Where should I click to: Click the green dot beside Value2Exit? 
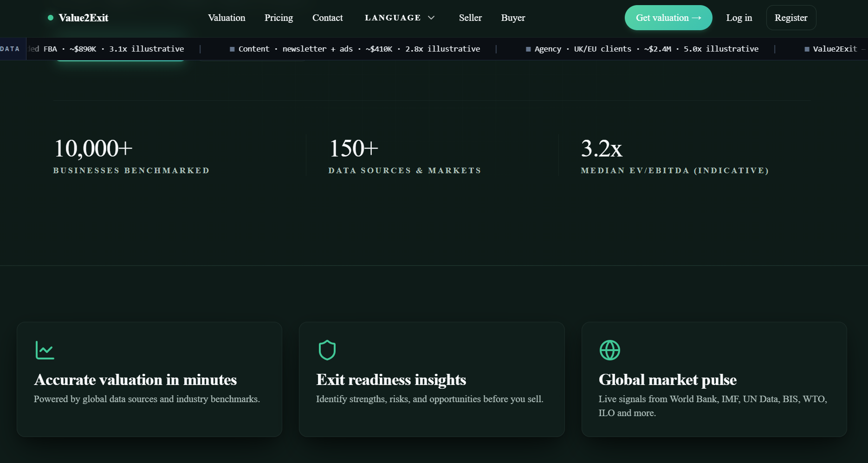click(51, 18)
